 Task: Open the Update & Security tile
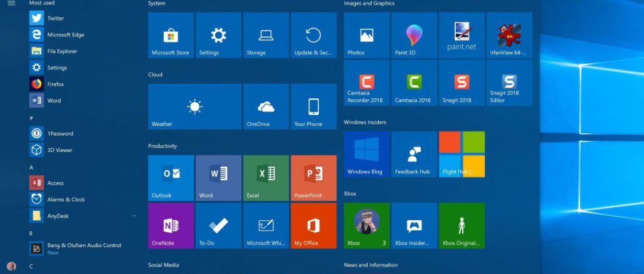314,35
